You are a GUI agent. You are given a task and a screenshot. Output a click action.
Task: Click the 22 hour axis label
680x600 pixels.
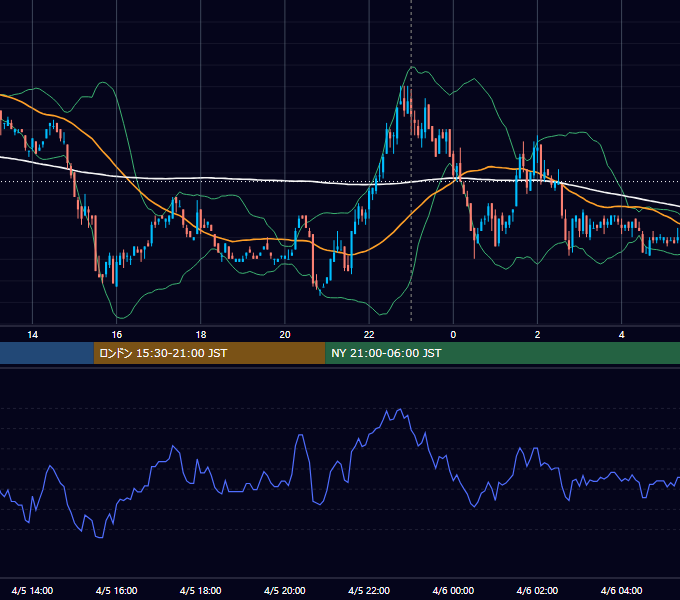[369, 335]
